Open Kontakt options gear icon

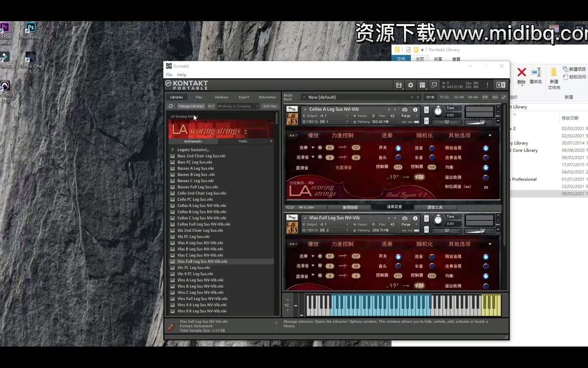click(x=411, y=85)
